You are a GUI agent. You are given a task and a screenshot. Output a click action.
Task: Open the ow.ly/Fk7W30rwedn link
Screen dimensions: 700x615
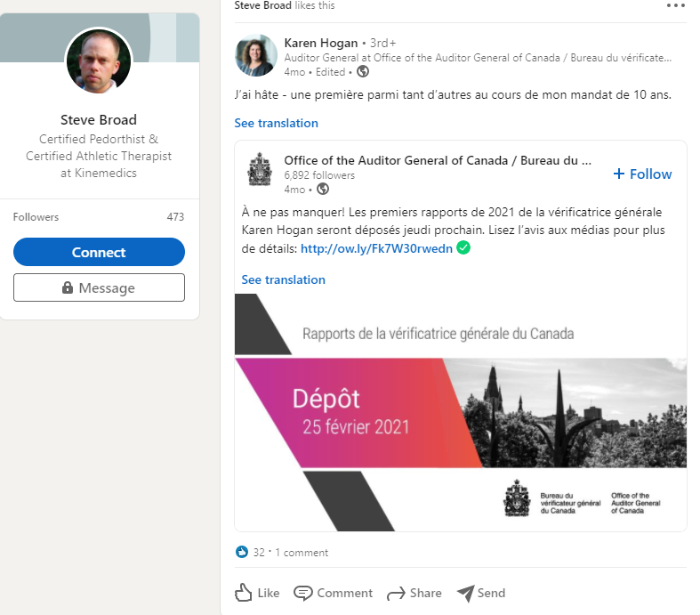point(376,248)
